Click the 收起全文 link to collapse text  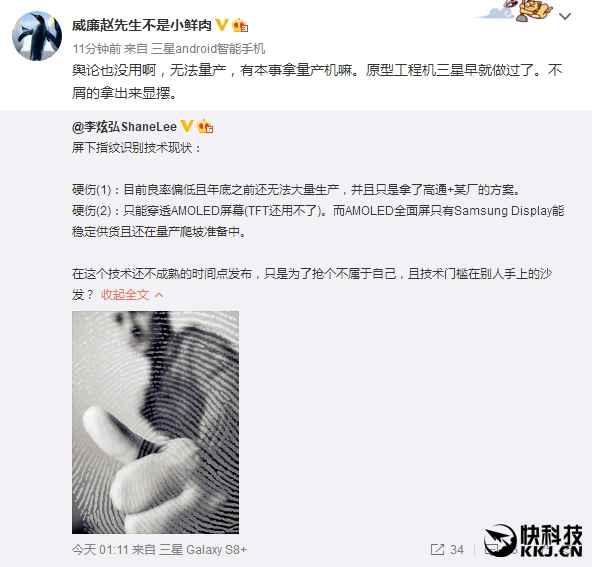pos(125,294)
